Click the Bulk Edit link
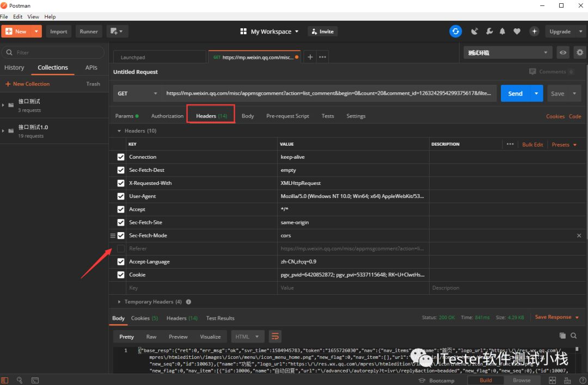Viewport: 588px width, 385px height. pos(532,145)
